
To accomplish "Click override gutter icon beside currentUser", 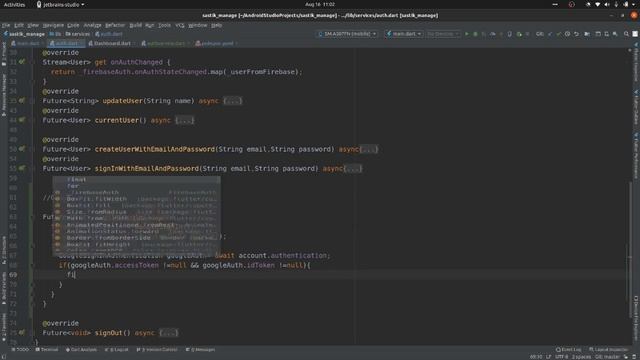I will click(22, 120).
